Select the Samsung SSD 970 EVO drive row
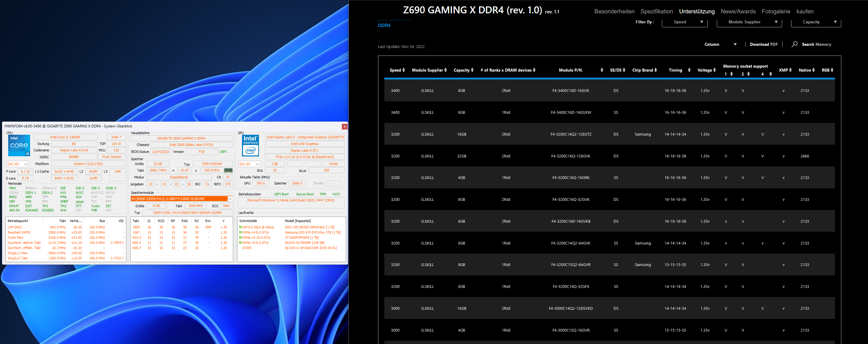The width and height of the screenshot is (868, 344). (312, 233)
